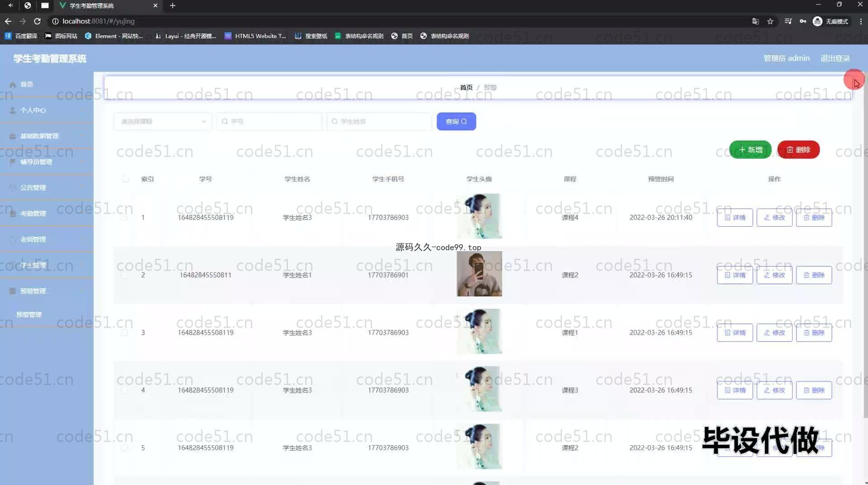Open the 请选择课程 course dropdown
The height and width of the screenshot is (485, 868).
pos(163,121)
